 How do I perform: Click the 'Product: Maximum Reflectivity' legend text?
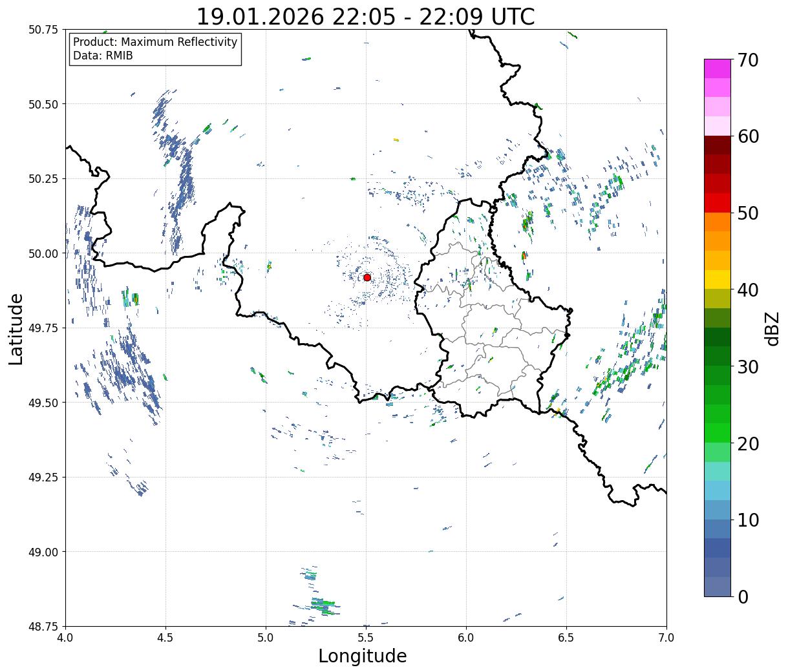pyautogui.click(x=155, y=42)
